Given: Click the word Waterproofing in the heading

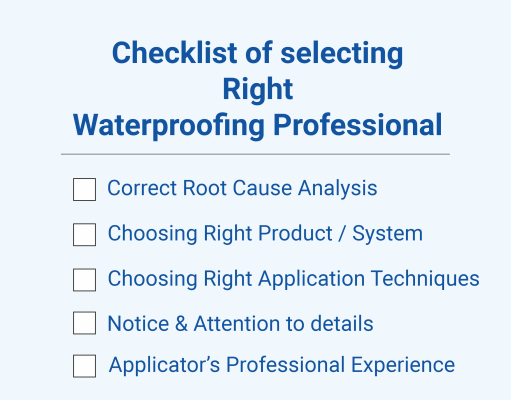Looking at the screenshot, I should click(169, 125).
